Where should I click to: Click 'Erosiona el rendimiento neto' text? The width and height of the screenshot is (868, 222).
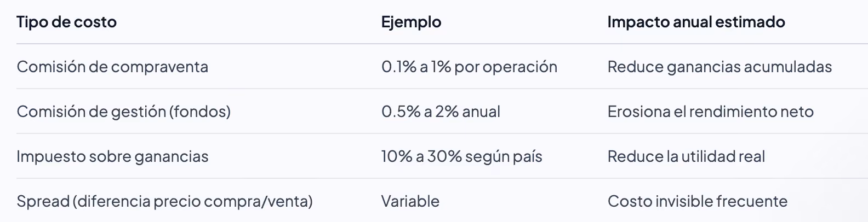pos(710,112)
